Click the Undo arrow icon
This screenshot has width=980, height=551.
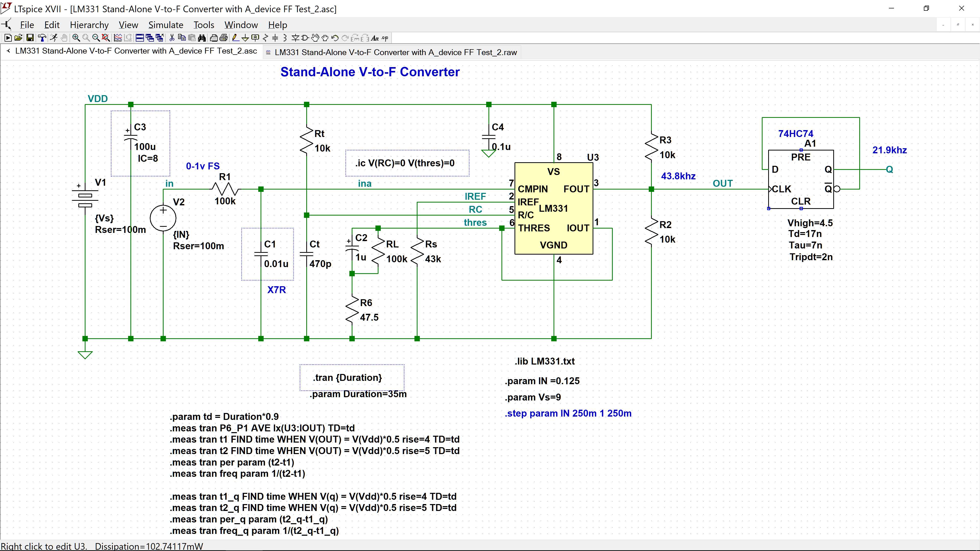point(335,38)
